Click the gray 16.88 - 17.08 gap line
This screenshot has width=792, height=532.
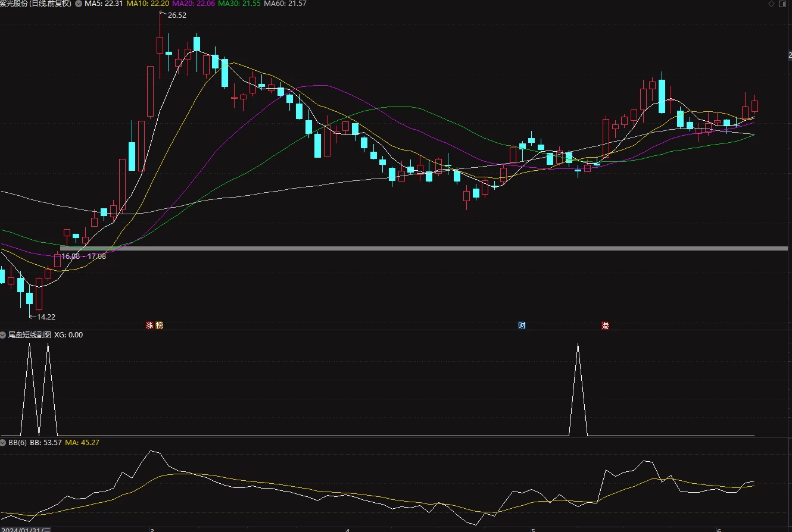tap(426, 248)
